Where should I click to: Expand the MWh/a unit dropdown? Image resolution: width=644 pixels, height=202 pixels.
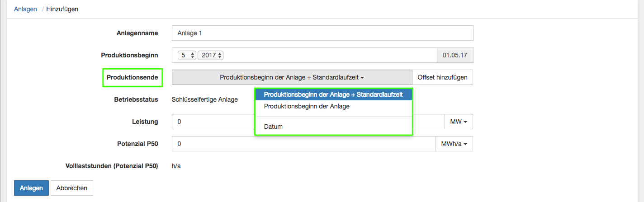coord(454,144)
